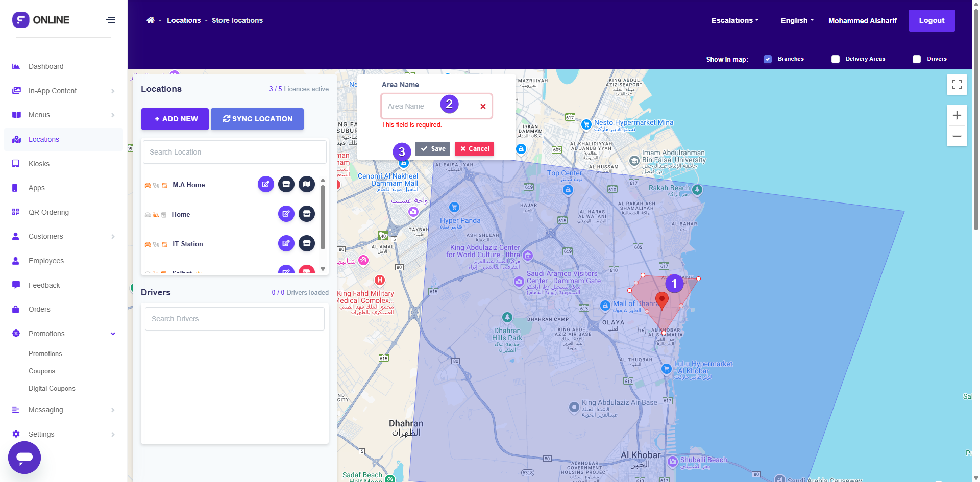980x482 pixels.
Task: Go to QR Ordering
Action: pyautogui.click(x=48, y=212)
